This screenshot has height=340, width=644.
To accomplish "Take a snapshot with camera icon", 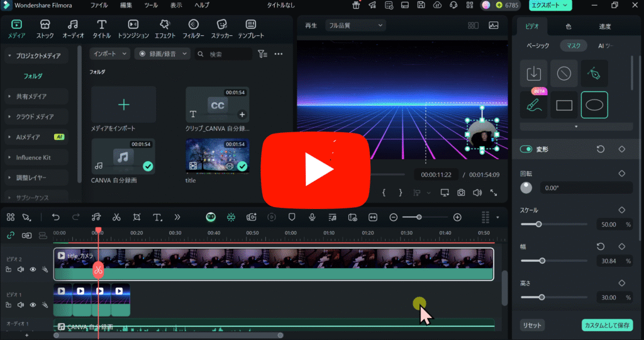I will 461,193.
